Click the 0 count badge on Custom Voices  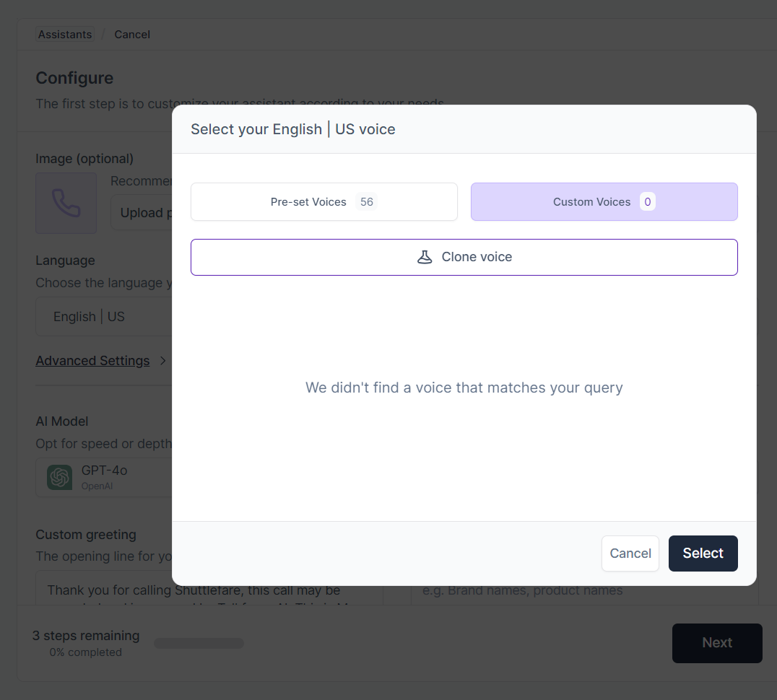(648, 202)
